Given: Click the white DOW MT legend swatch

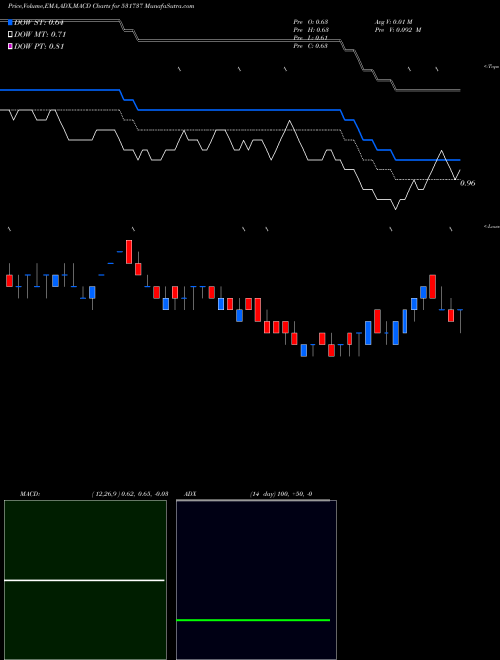Looking at the screenshot, I should pyautogui.click(x=10, y=34).
